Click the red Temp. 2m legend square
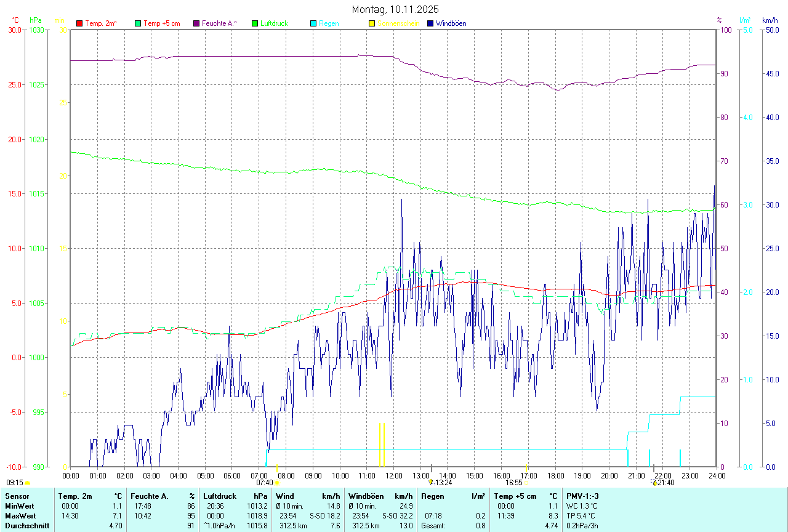The image size is (788, 532). (79, 23)
